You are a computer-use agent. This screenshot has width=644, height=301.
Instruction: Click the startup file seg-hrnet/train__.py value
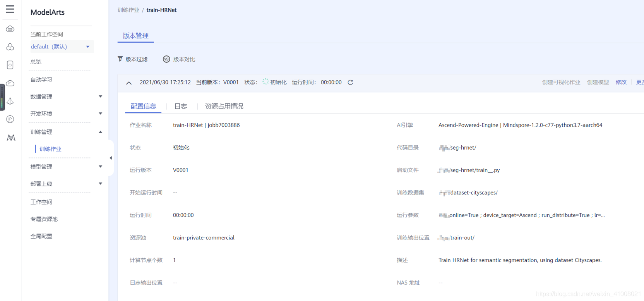pos(469,170)
